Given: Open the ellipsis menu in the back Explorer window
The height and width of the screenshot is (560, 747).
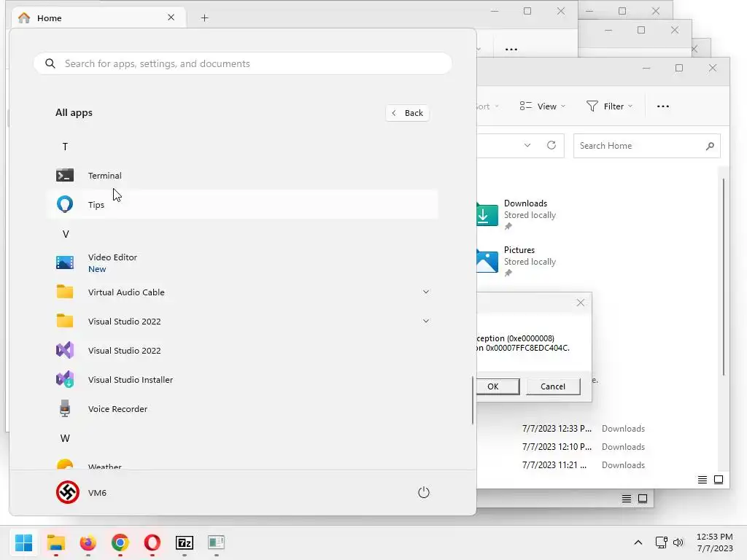Looking at the screenshot, I should point(511,49).
